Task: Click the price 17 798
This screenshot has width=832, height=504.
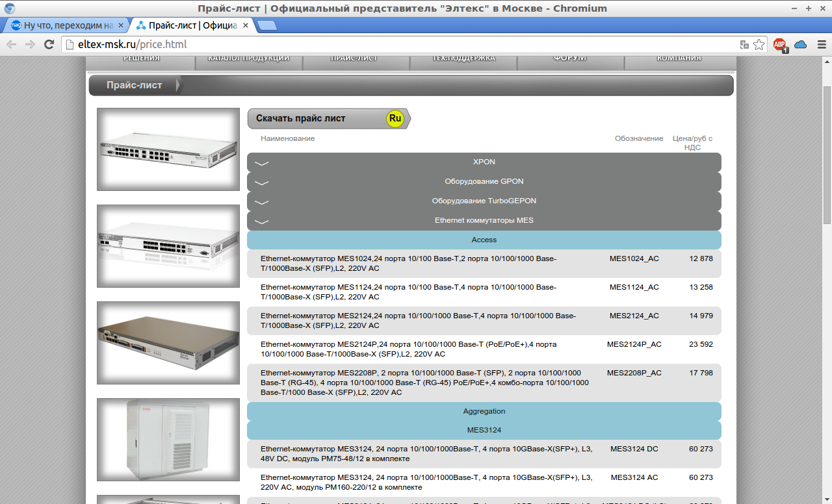Action: [x=701, y=373]
